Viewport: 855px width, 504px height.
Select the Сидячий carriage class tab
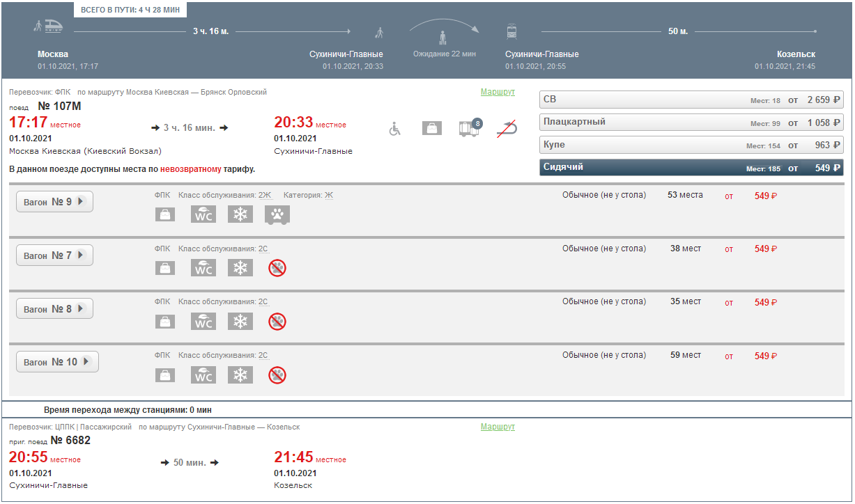click(x=691, y=168)
